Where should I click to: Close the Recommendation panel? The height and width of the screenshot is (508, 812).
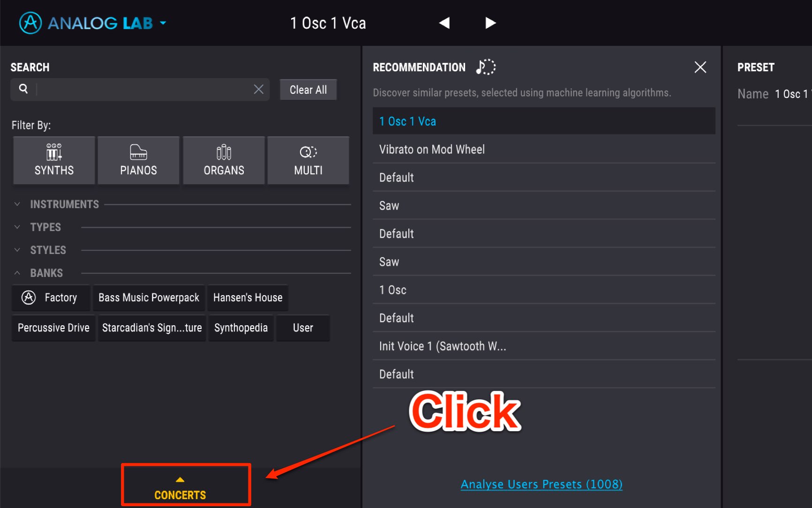click(700, 67)
